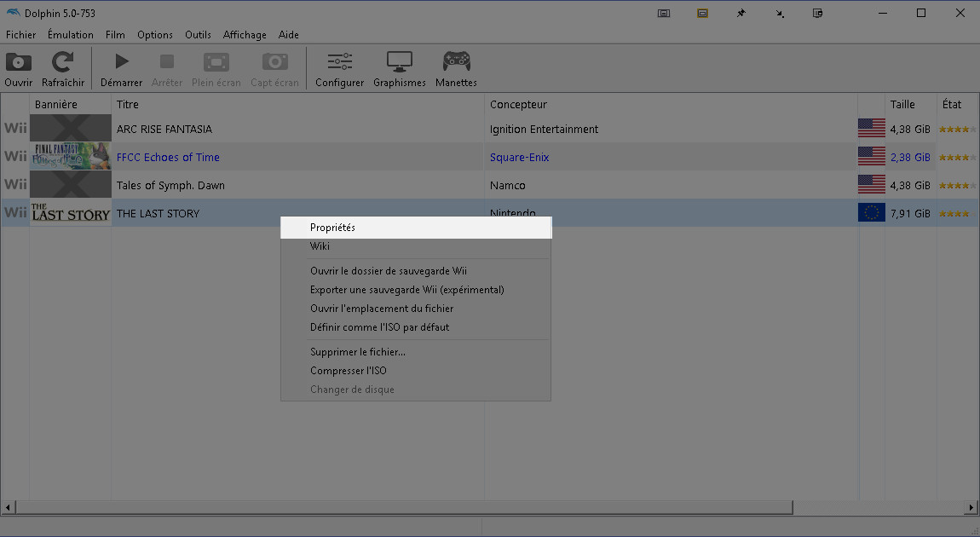
Task: Click the 2,38 GiB size value
Action: pyautogui.click(x=910, y=158)
